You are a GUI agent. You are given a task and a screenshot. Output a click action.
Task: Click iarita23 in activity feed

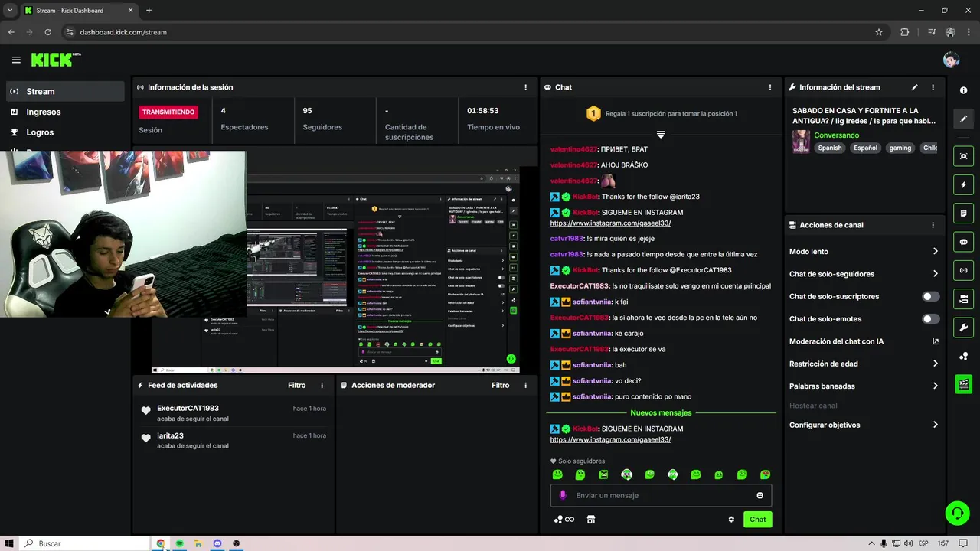[x=170, y=435]
